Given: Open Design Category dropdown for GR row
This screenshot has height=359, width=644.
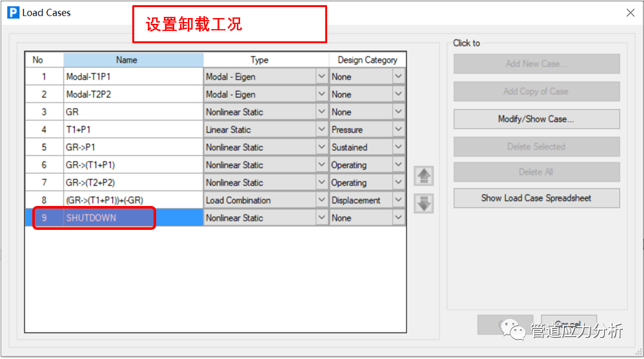Looking at the screenshot, I should tap(398, 112).
